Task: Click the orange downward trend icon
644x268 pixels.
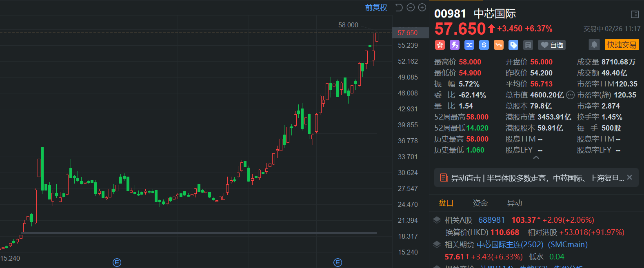Action: pyautogui.click(x=499, y=45)
